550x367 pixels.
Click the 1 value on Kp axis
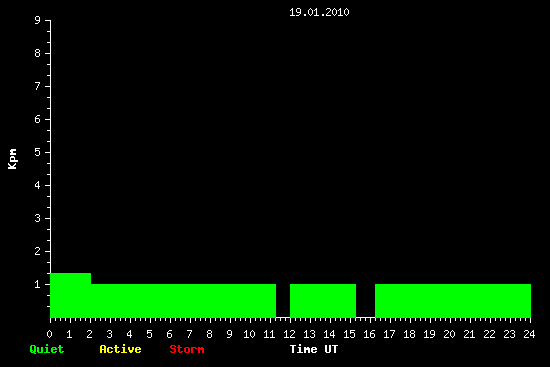point(38,284)
